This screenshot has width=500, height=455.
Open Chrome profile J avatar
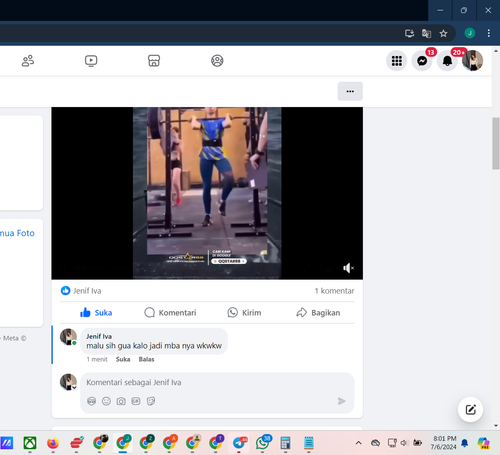pos(470,33)
